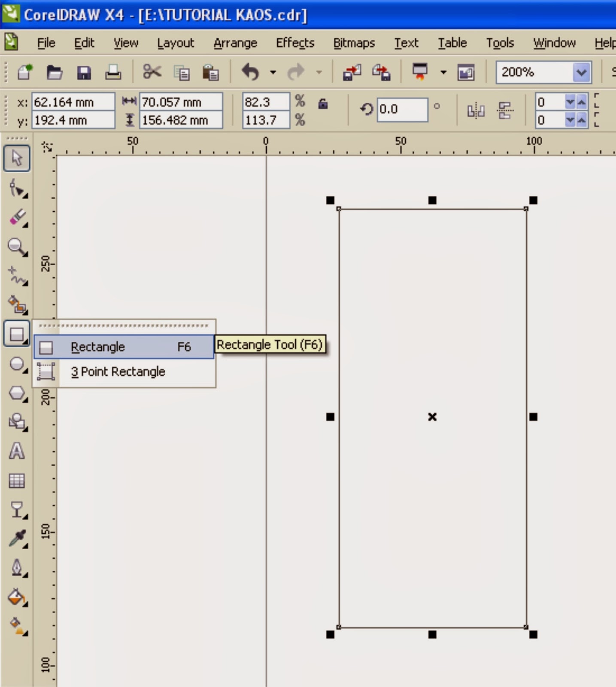The width and height of the screenshot is (616, 687).
Task: Cut selection with scissors icon
Action: coord(152,72)
